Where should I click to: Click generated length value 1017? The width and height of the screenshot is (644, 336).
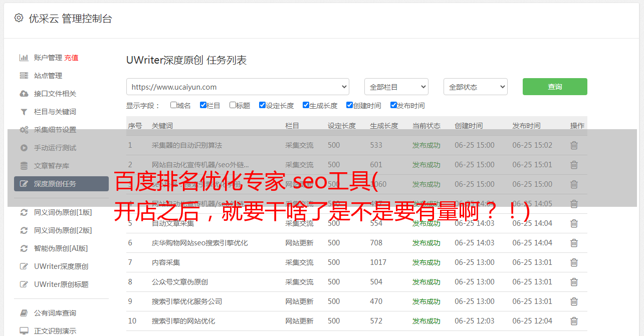click(x=378, y=262)
